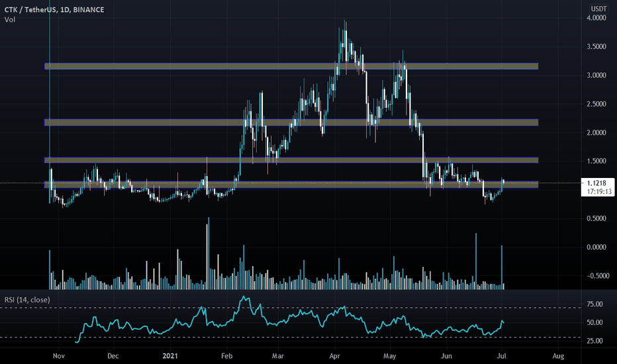Image resolution: width=617 pixels, height=364 pixels.
Task: Click the 2.5000 price axis label
Action: point(596,104)
